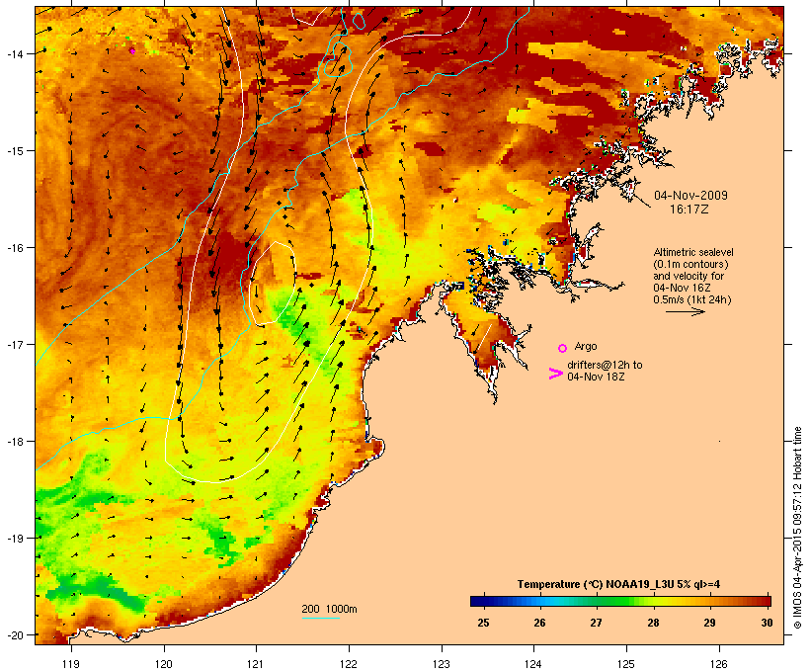Click the '04-Nov 16Z' velocity caption line
Viewport: 810px width, 672px height.
pos(682,288)
